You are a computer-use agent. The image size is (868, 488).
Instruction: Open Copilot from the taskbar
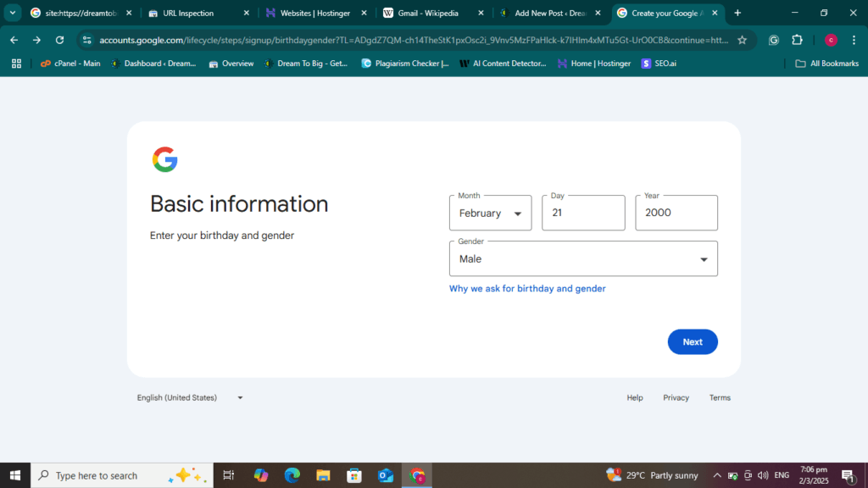tap(261, 475)
